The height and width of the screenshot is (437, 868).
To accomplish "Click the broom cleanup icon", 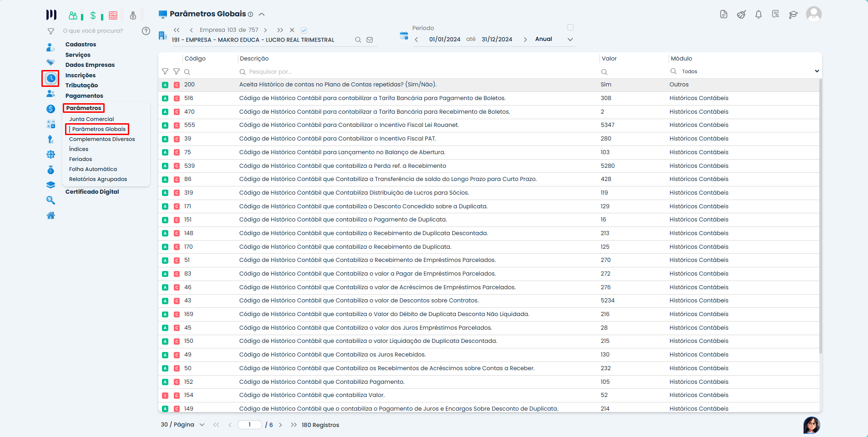I will click(741, 15).
